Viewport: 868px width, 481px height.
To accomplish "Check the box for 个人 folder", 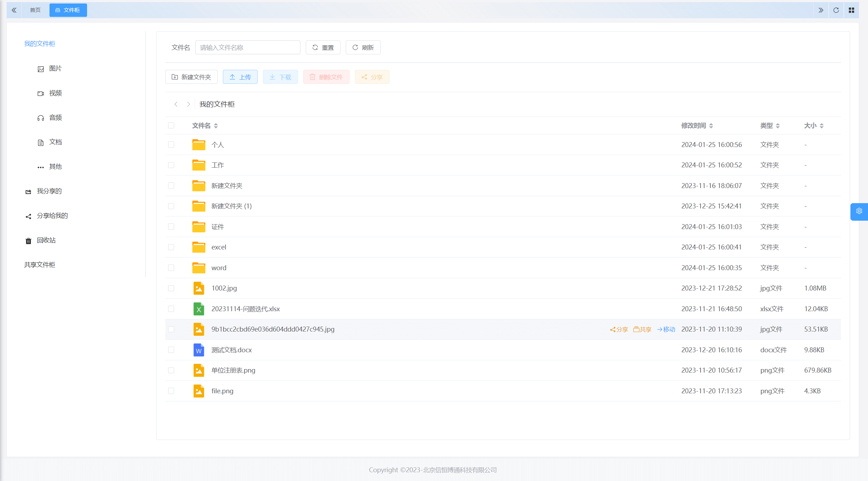I will point(171,145).
